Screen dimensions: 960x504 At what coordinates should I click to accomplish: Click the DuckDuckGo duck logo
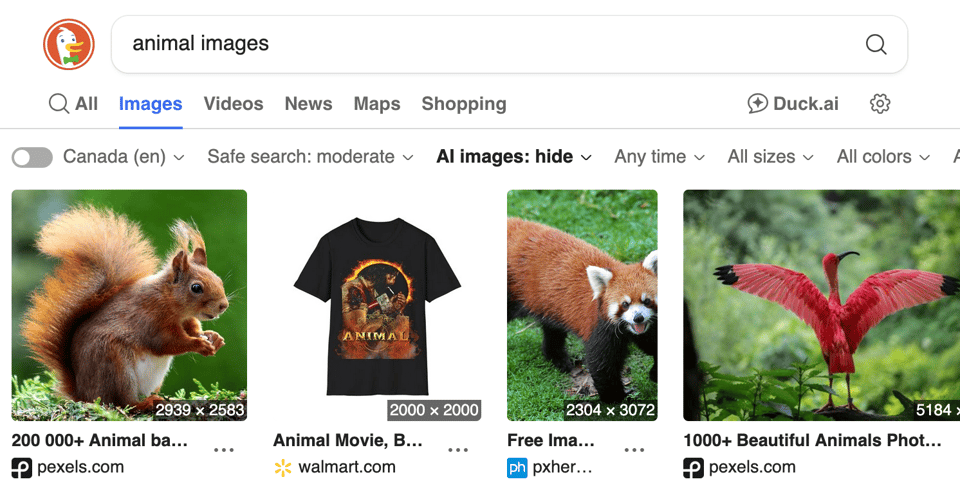click(68, 44)
